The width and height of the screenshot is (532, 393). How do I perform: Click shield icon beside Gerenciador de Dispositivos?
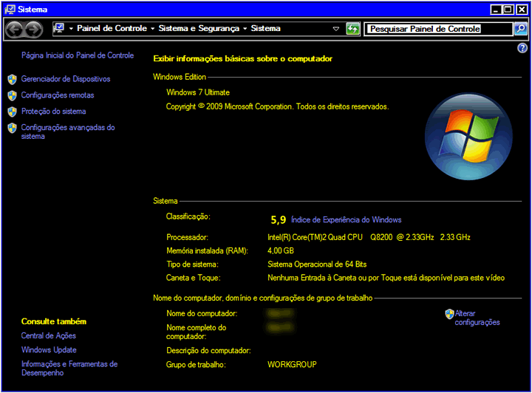(13, 79)
